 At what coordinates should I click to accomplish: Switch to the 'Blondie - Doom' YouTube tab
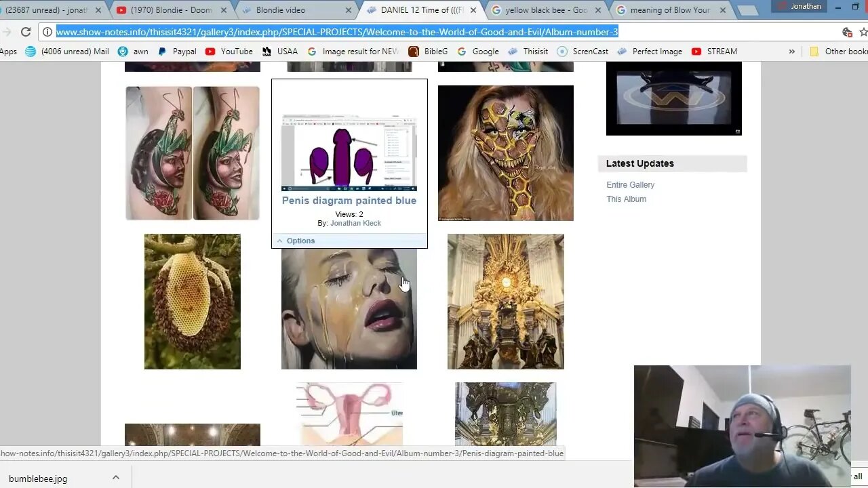point(172,10)
